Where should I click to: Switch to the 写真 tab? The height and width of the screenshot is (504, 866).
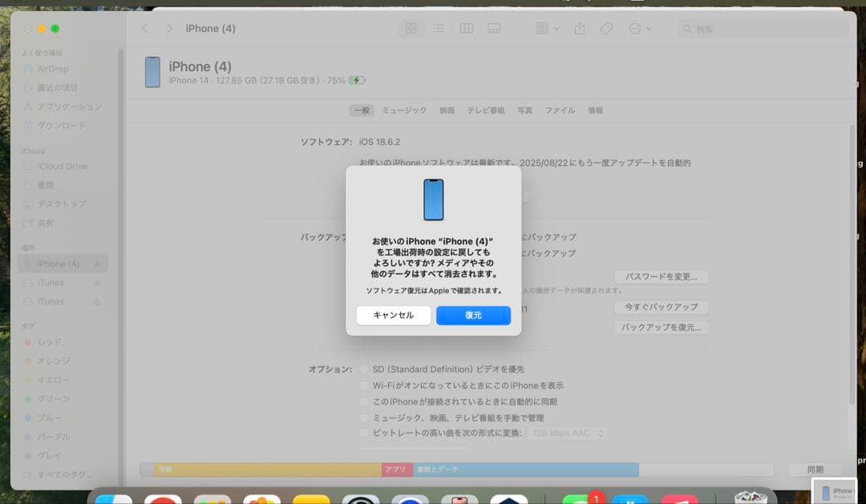pyautogui.click(x=524, y=111)
